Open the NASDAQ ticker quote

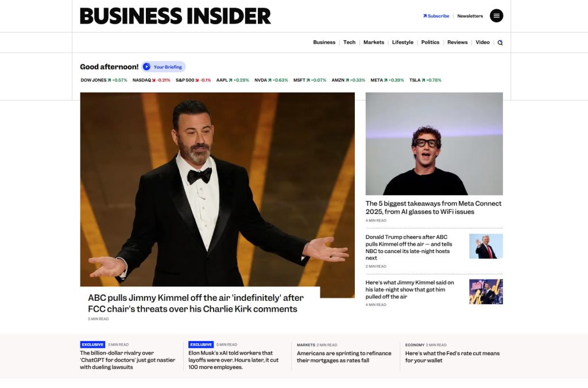(x=151, y=80)
